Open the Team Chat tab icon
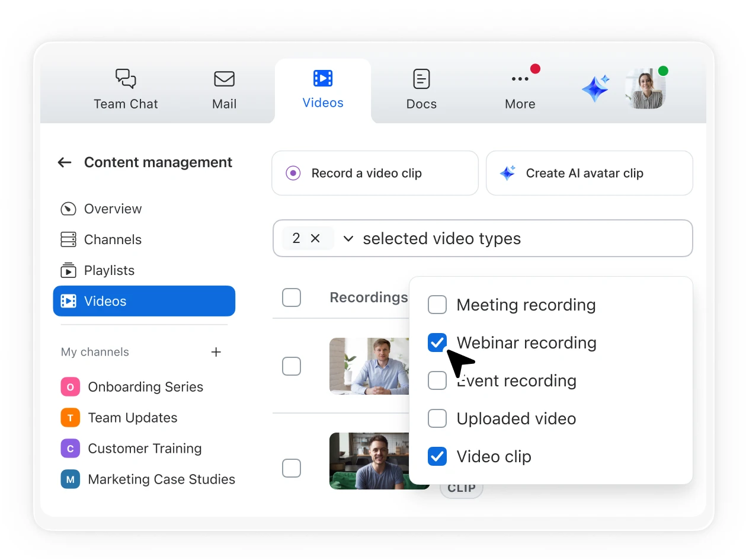This screenshot has height=560, width=746. pyautogui.click(x=125, y=79)
